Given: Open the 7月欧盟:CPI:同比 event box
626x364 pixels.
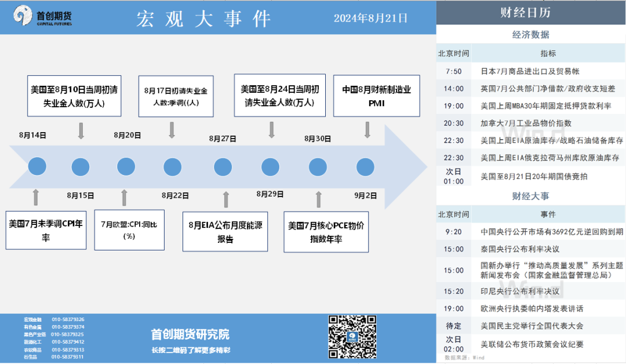Looking at the screenshot, I should [129, 230].
